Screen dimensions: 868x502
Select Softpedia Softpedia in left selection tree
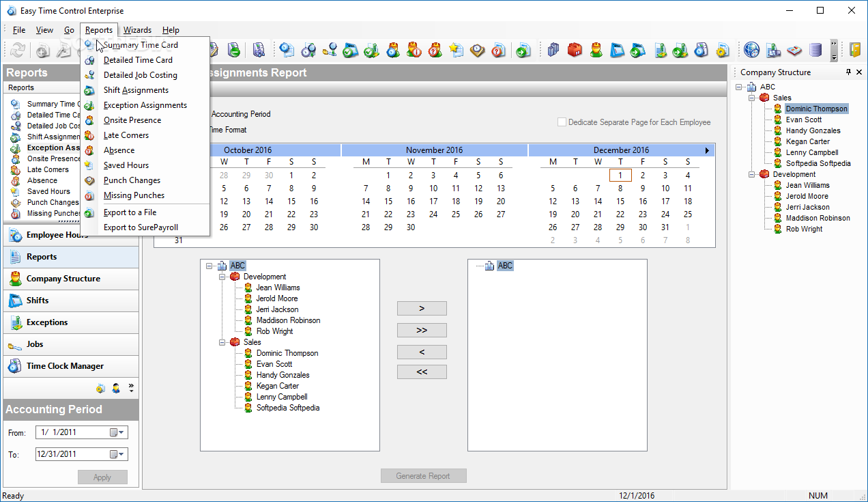coord(288,408)
